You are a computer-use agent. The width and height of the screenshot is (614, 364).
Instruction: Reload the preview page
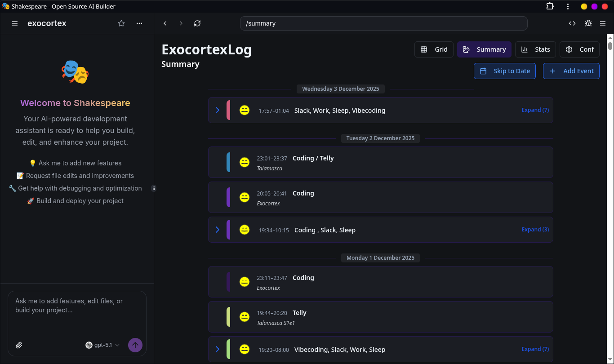point(197,23)
